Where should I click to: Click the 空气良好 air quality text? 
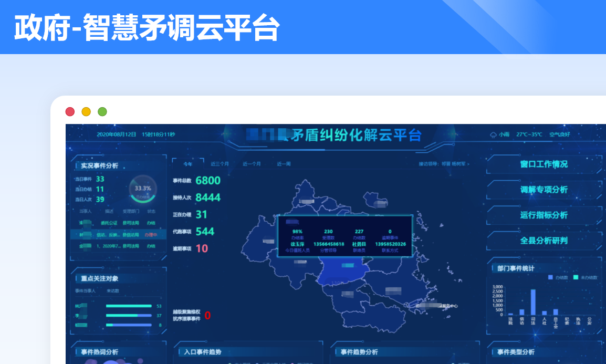point(560,134)
